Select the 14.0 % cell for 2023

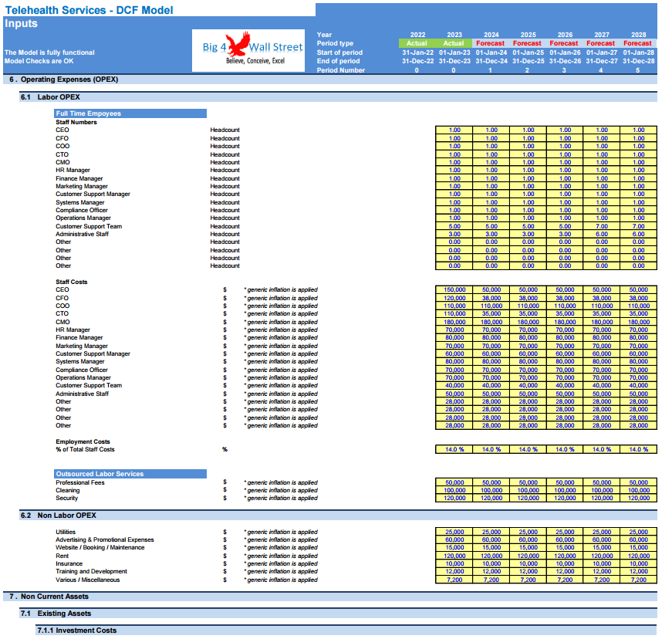point(454,450)
